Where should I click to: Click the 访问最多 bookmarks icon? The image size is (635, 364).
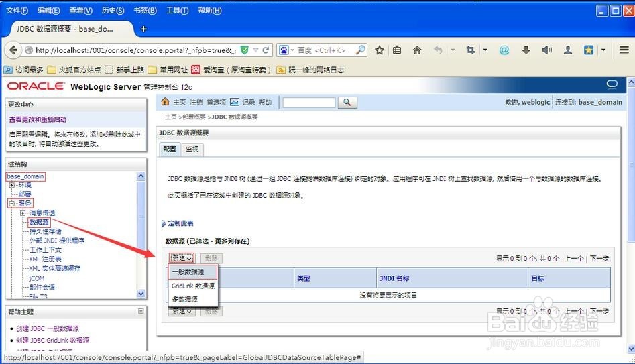(8, 70)
